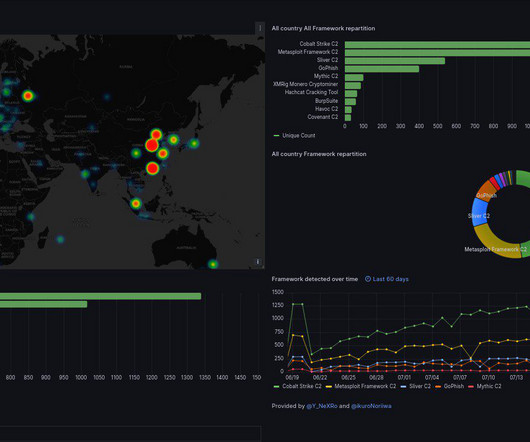Click the green color swatch beside 'Unique Count'
530x442 pixels.
tap(276, 136)
